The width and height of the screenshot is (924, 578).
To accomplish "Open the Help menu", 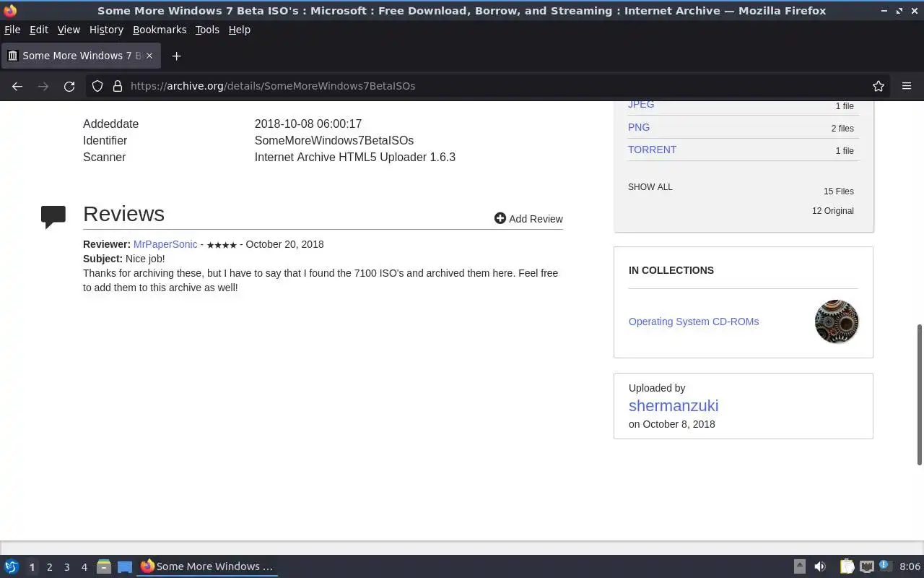I will (239, 30).
